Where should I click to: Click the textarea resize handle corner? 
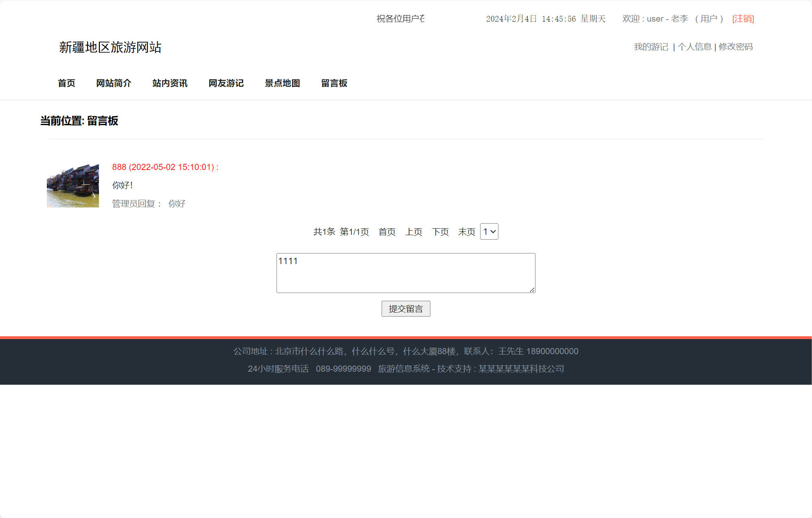(532, 290)
